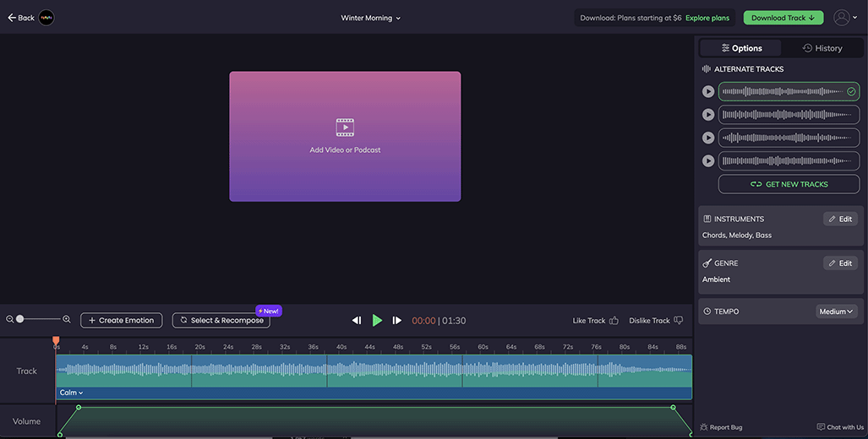Click the Report Bug link

pos(721,427)
